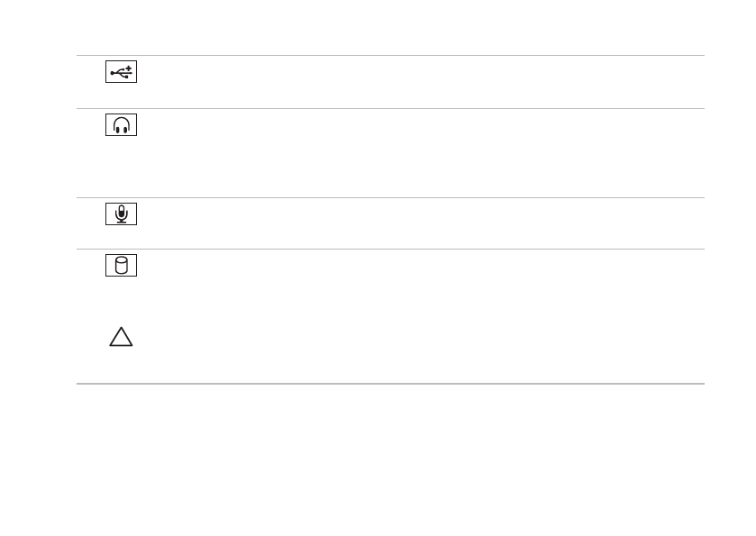Viewport: 756px width, 536px height.
Task: Click the caution triangle icon
Action: (x=121, y=336)
